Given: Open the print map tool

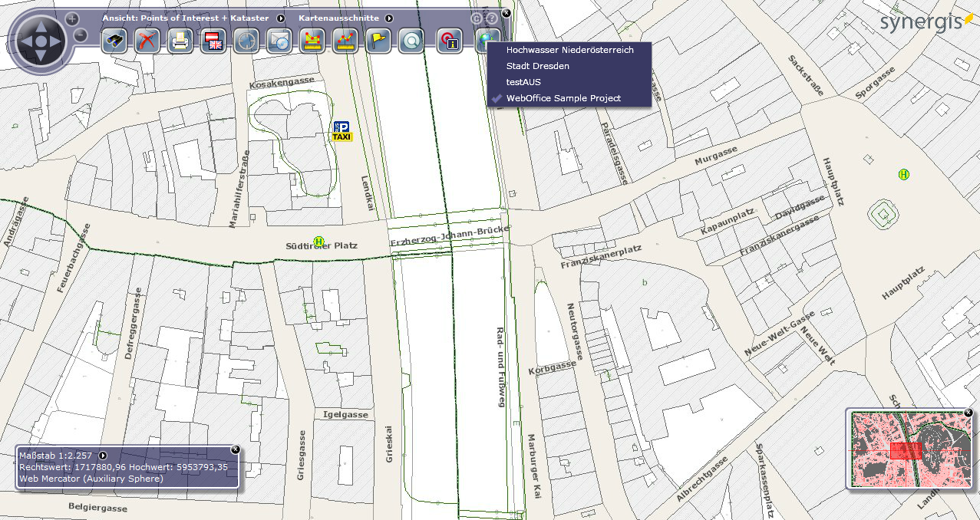Looking at the screenshot, I should coord(180,41).
